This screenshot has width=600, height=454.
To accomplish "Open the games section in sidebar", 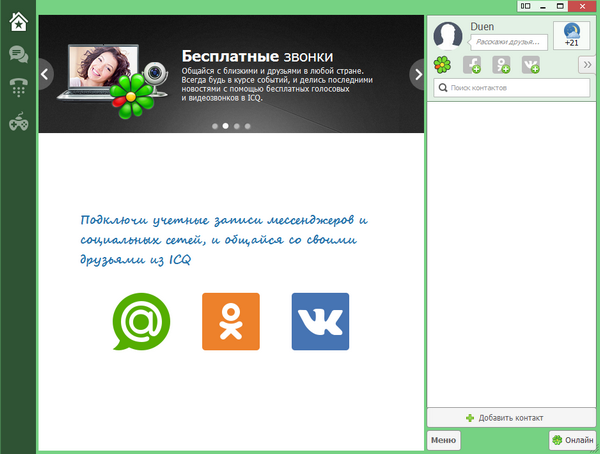I will coord(18,124).
